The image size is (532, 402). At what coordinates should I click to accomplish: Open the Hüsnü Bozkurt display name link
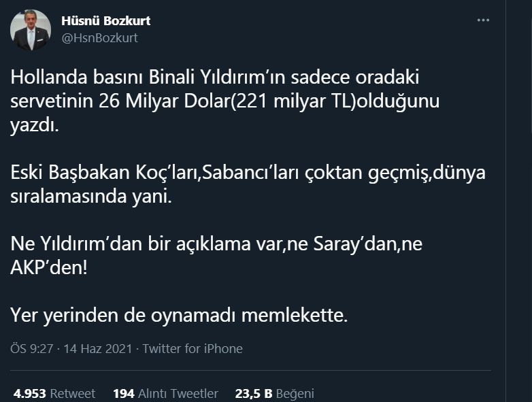pos(105,21)
